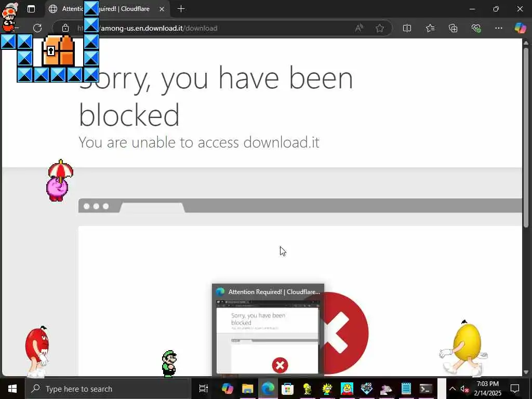Viewport: 532px width, 399px height.
Task: Open the Windows Start menu
Action: [x=12, y=389]
